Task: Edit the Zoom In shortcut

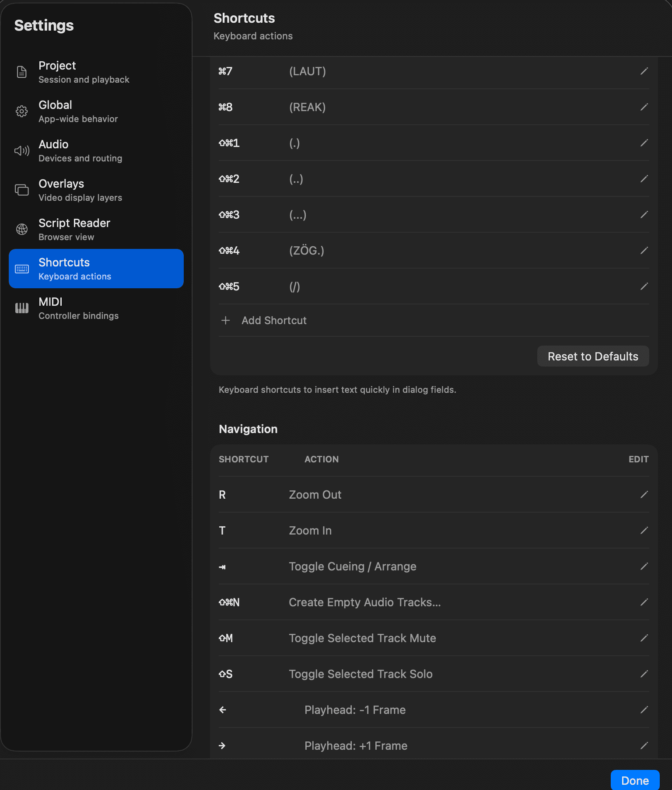Action: 644,530
